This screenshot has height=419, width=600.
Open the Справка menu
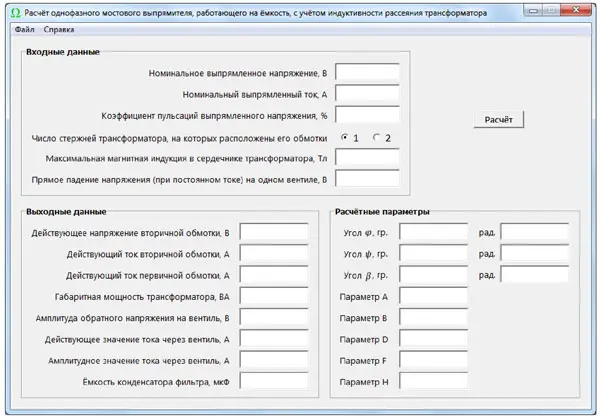59,30
